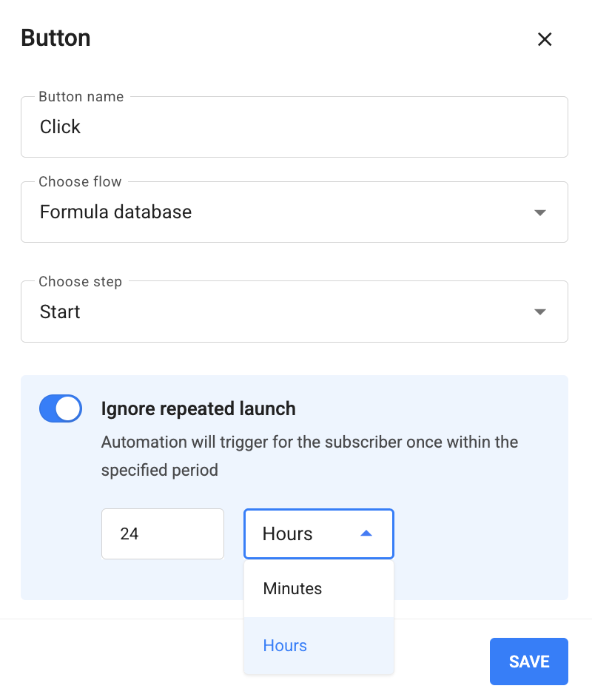This screenshot has height=700, width=592.
Task: Click the Choose step dropdown arrow icon
Action: pos(539,312)
